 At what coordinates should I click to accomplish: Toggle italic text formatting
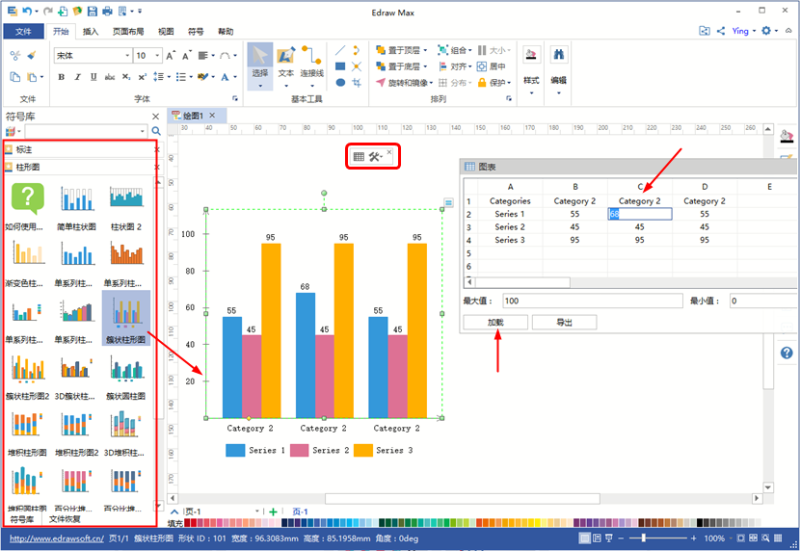coord(76,77)
